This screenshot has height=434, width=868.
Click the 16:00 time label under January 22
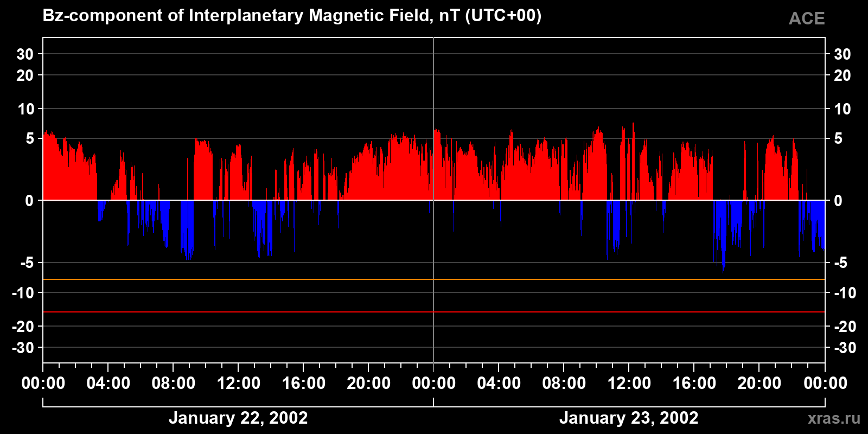[304, 383]
